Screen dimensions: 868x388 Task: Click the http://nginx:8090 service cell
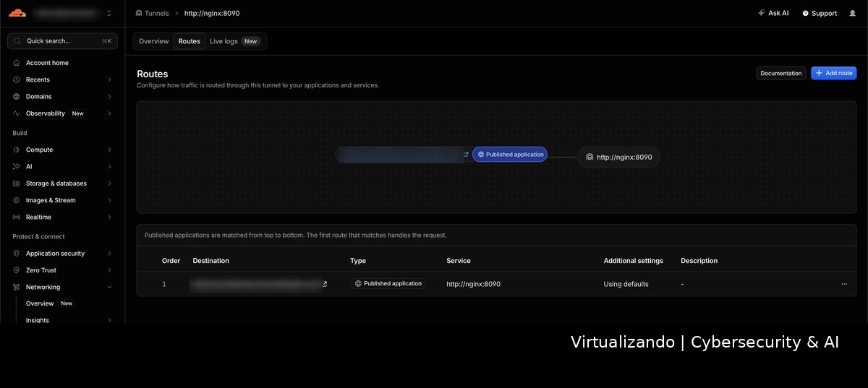pos(473,284)
